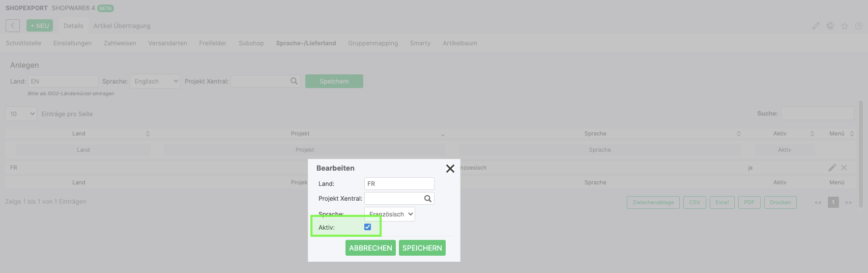868x273 pixels.
Task: Click the ABBRECHEN button
Action: (370, 248)
